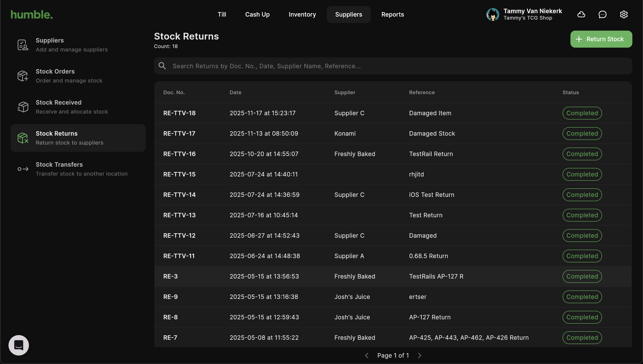Click the search magnifier icon

click(x=162, y=66)
